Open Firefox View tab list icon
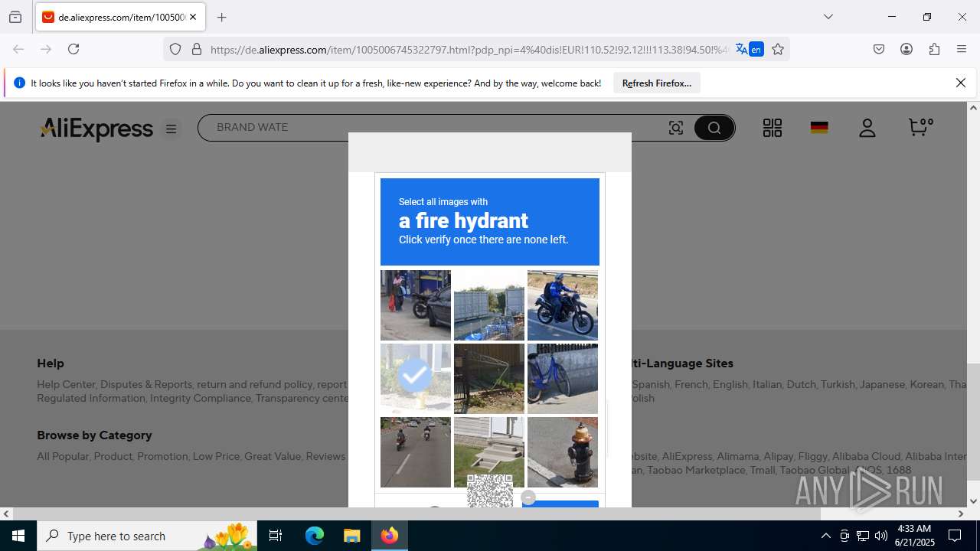This screenshot has height=551, width=980. (15, 17)
